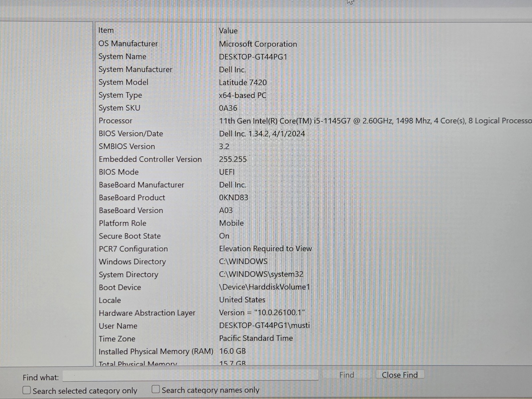This screenshot has width=532, height=399.
Task: Select the System Directory row label
Action: click(129, 275)
